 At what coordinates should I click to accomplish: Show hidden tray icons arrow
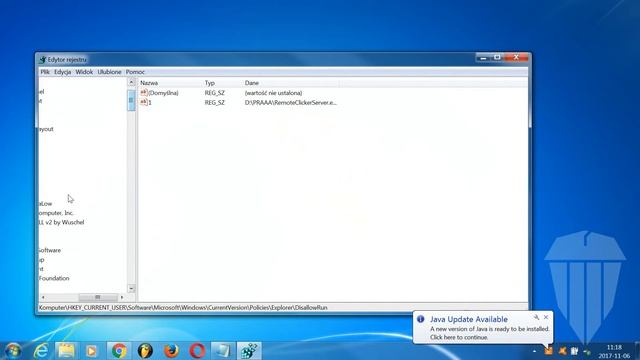point(534,351)
